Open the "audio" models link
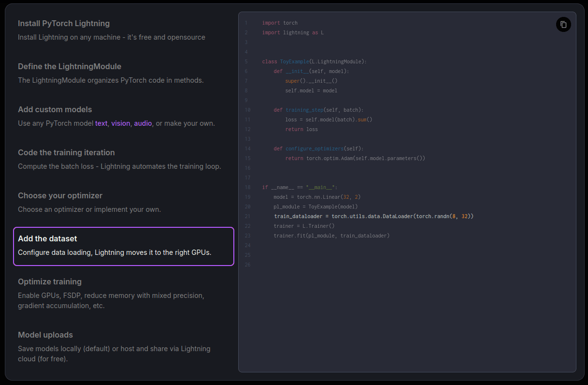The height and width of the screenshot is (385, 588). pos(143,123)
